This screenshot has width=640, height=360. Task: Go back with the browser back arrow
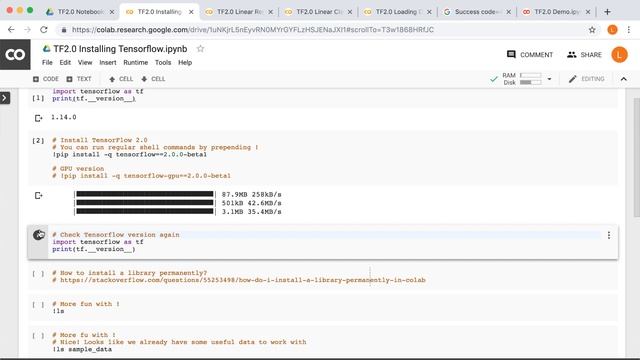coord(11,30)
